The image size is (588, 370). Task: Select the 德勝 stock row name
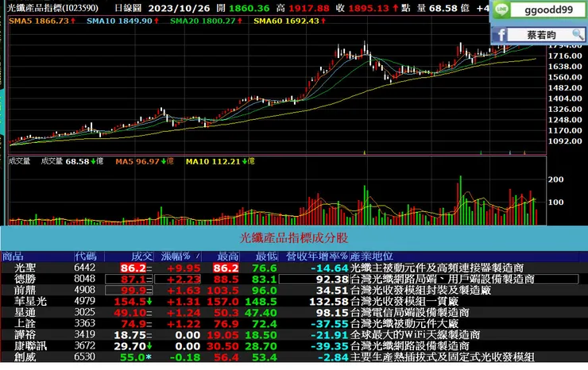(25, 279)
